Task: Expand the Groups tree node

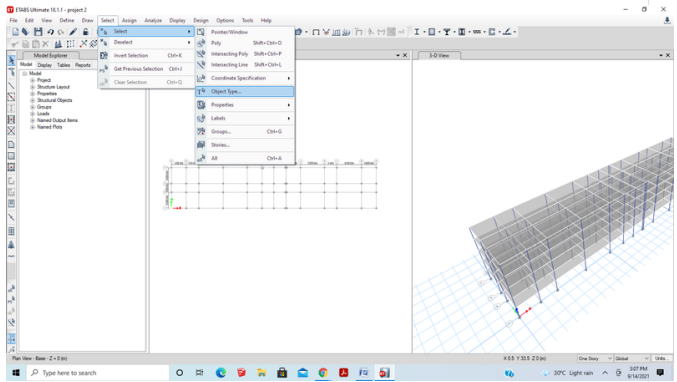Action: tap(32, 107)
